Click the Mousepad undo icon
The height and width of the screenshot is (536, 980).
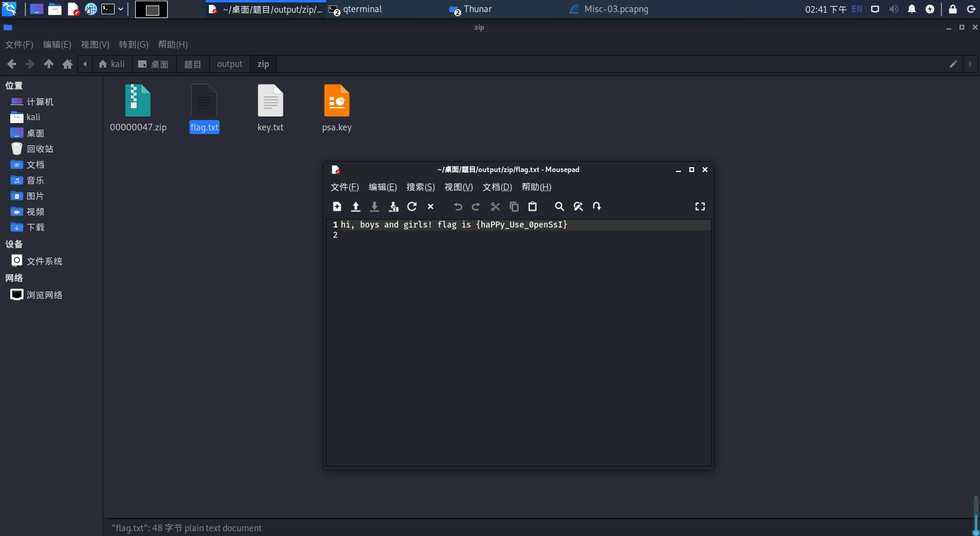(x=458, y=206)
